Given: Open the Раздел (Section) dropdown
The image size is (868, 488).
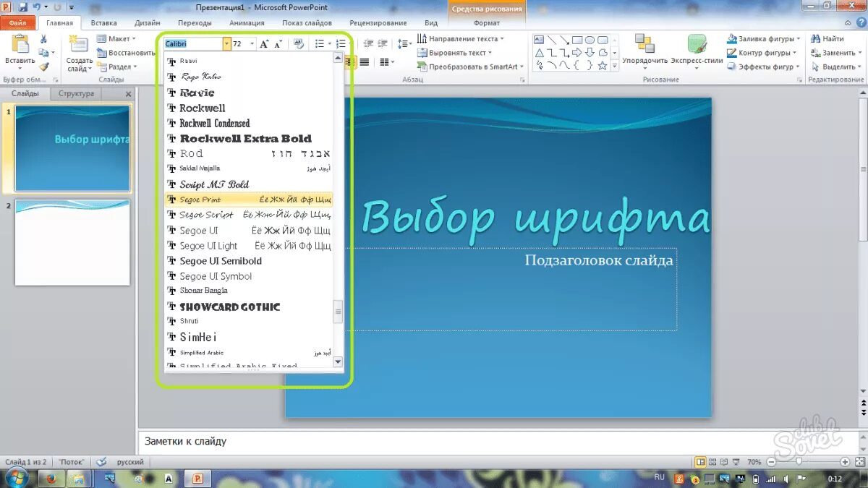Looking at the screenshot, I should tap(116, 67).
